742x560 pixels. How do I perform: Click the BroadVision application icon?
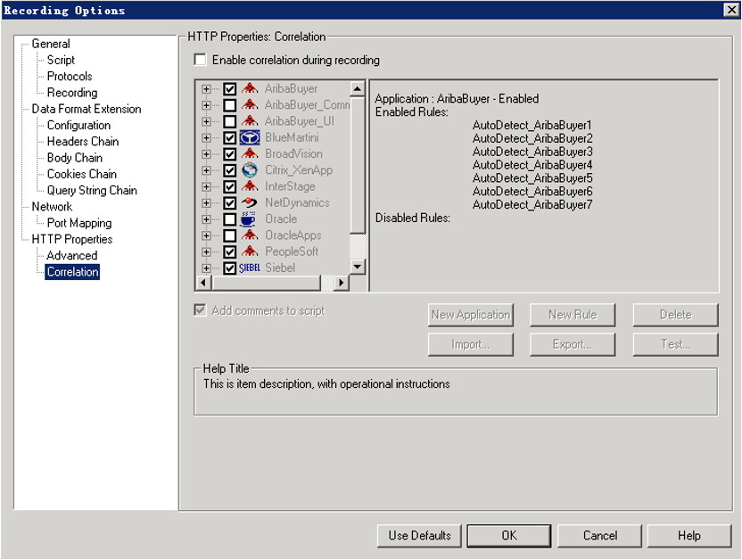pos(250,153)
